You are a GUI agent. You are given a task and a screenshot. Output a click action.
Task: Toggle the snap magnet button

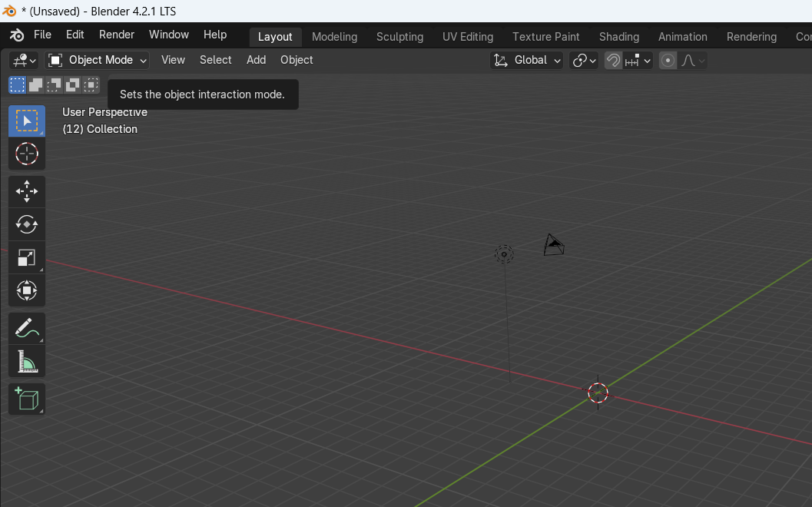(613, 61)
